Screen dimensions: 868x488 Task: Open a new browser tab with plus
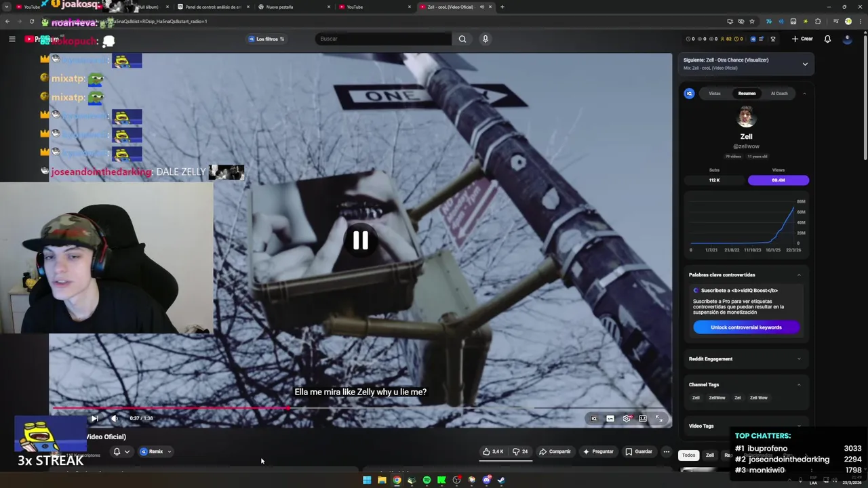click(x=502, y=7)
